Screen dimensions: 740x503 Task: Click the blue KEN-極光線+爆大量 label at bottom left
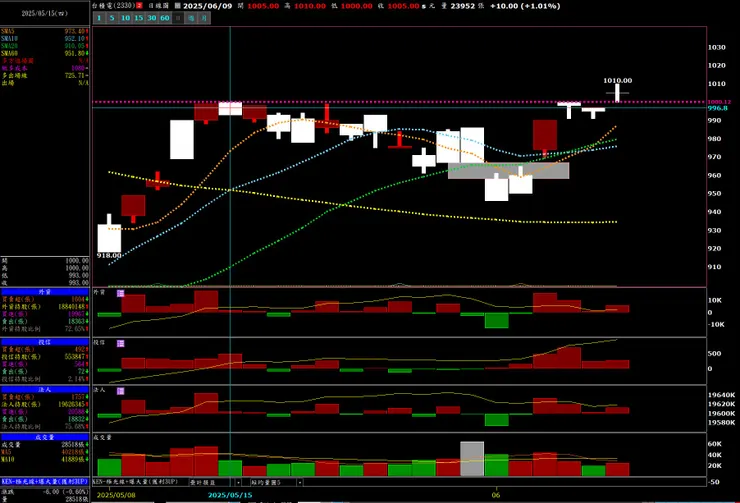coord(45,482)
